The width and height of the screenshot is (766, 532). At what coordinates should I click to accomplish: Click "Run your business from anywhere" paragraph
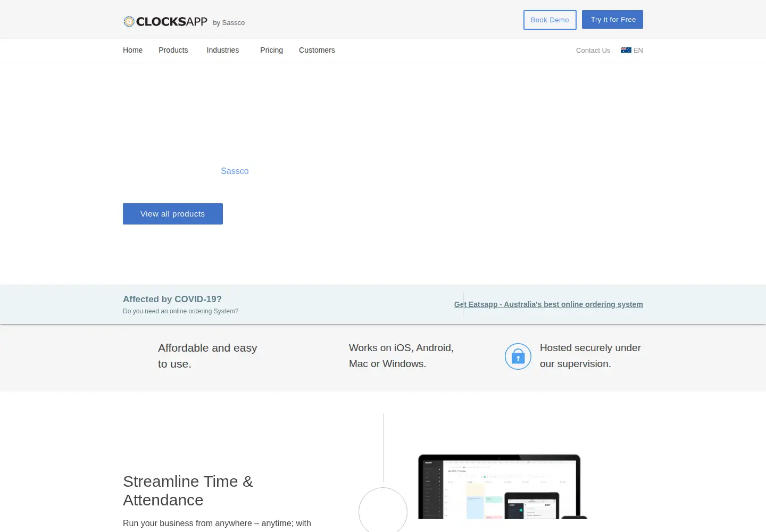217,523
